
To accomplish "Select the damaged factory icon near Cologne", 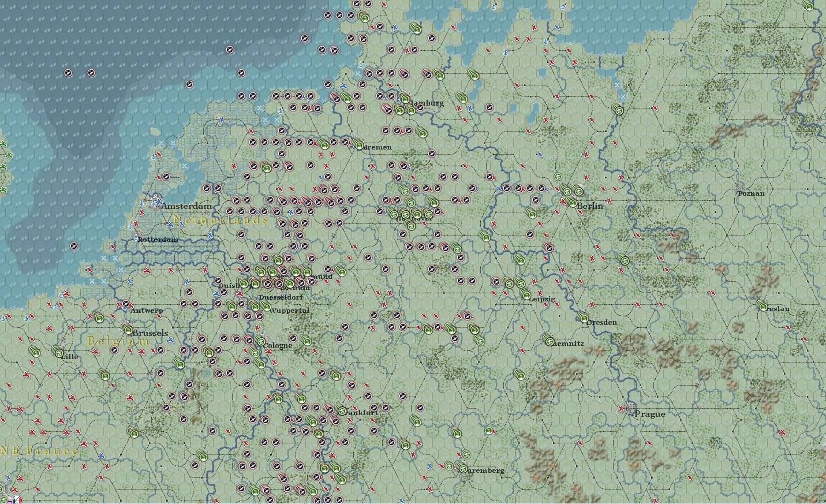I will tap(248, 339).
